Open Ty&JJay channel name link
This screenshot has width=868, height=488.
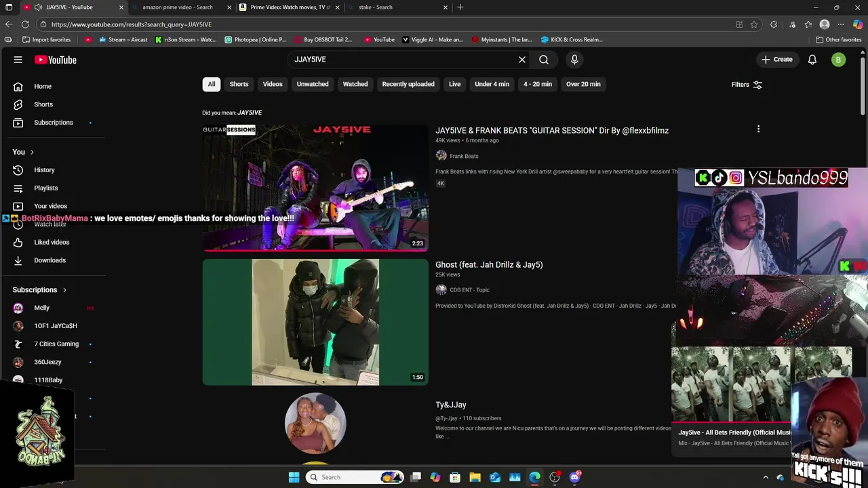pos(451,405)
